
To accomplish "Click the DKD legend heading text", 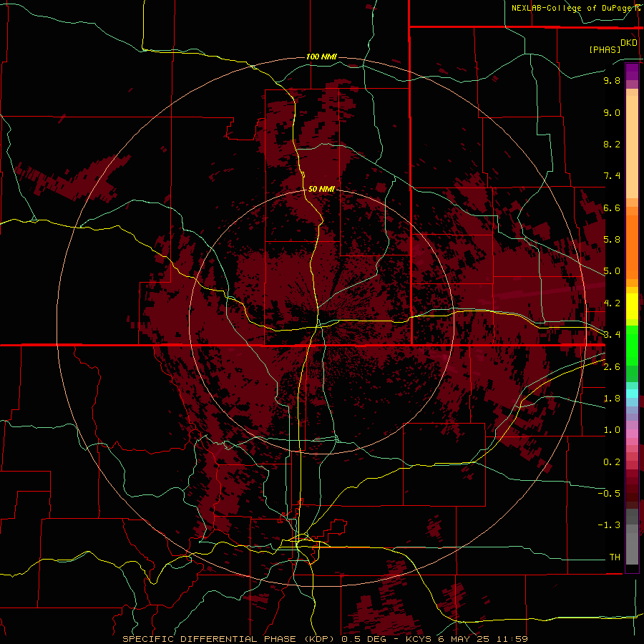I will click(629, 43).
